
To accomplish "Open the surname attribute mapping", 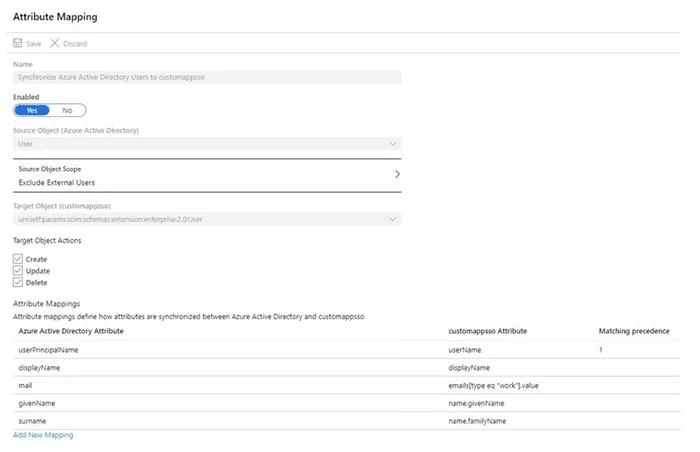I will pyautogui.click(x=346, y=421).
